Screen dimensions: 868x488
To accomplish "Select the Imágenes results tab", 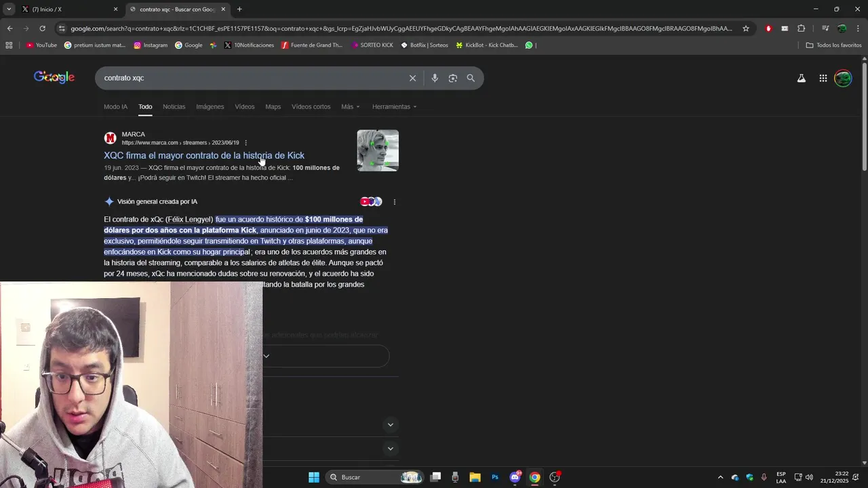I will (x=210, y=106).
